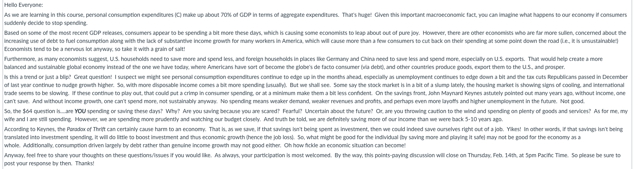Click the 'Thursday, Feb. 14th' deadline date
Viewport: 644px width, 169px height.
coord(492,155)
